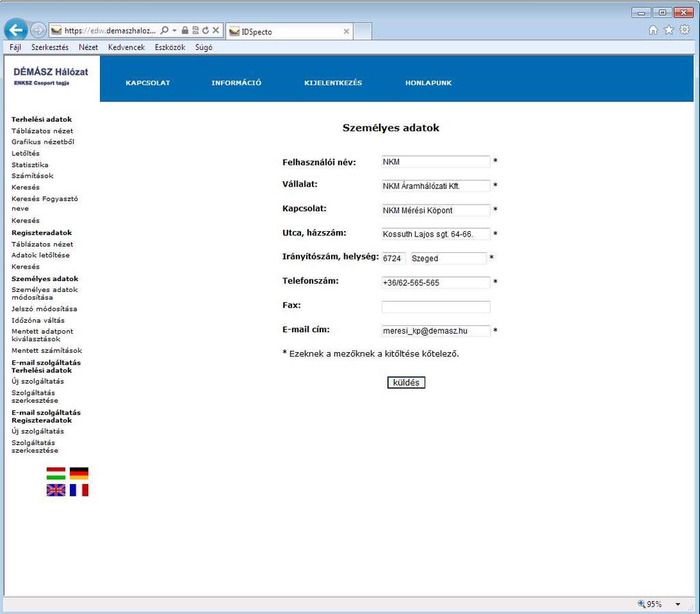Viewport: 700px width, 614px height.
Task: Click the postal code field showing 6724
Action: pyautogui.click(x=393, y=258)
